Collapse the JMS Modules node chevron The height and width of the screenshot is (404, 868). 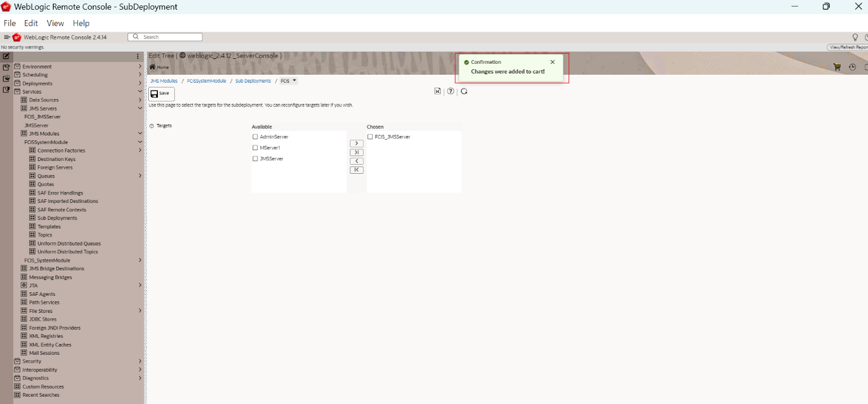click(x=140, y=134)
